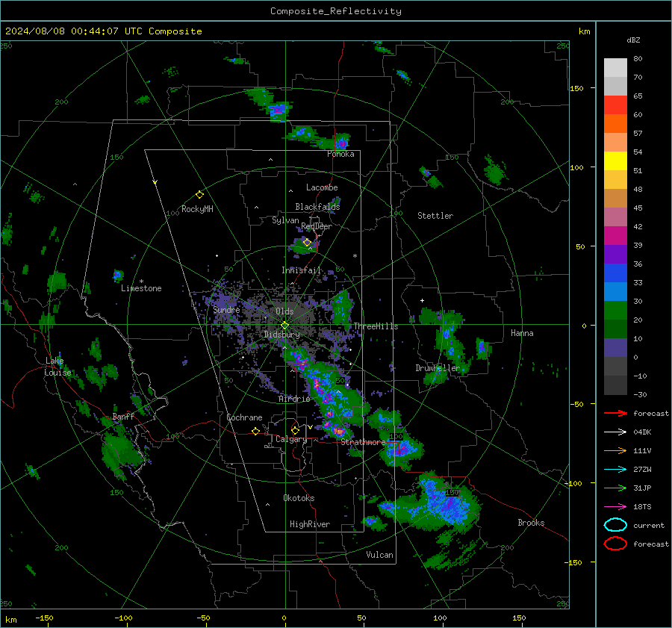Click the Calgary city label
Screen dimensions: 672x628
point(291,439)
